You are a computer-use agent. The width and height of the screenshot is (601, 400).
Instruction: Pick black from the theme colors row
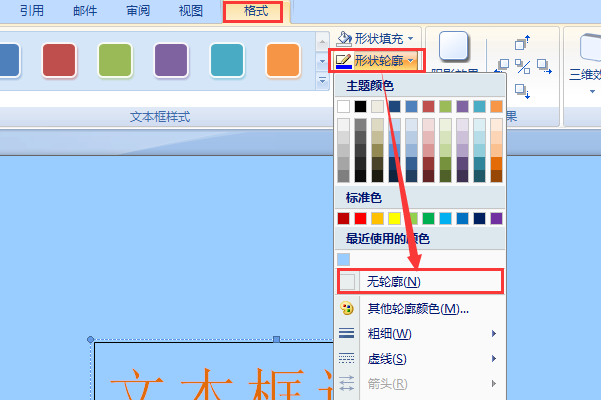360,106
